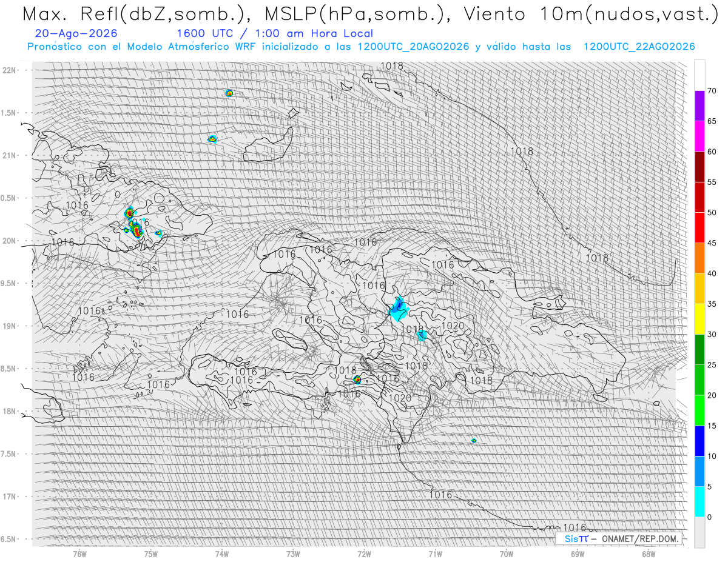Click the light blue 5–10 dBZ colorbar segment
Image resolution: width=728 pixels, height=562 pixels.
[699, 471]
